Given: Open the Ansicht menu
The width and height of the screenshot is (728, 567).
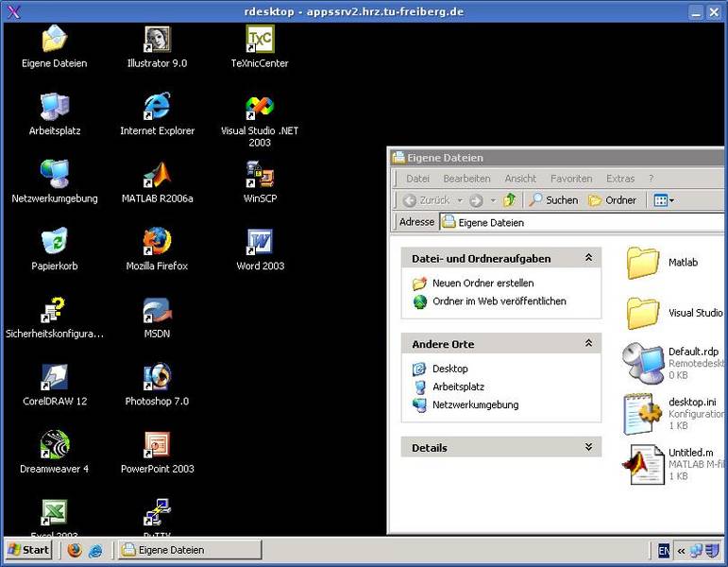Looking at the screenshot, I should 520,179.
